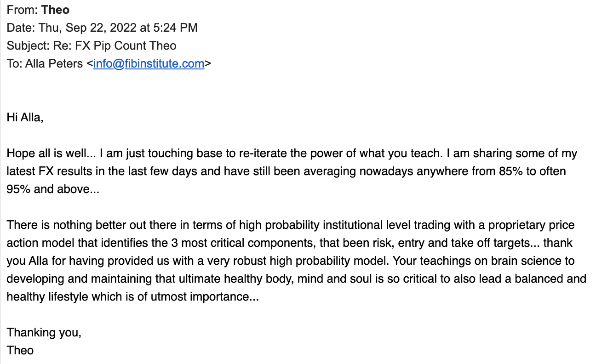Click the "Thanking you," closing line

tap(44, 333)
